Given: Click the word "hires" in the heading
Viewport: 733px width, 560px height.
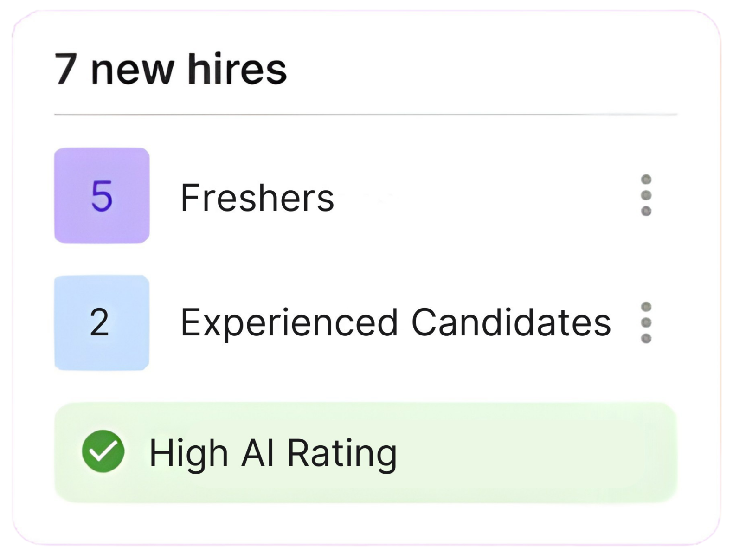Looking at the screenshot, I should [x=237, y=70].
